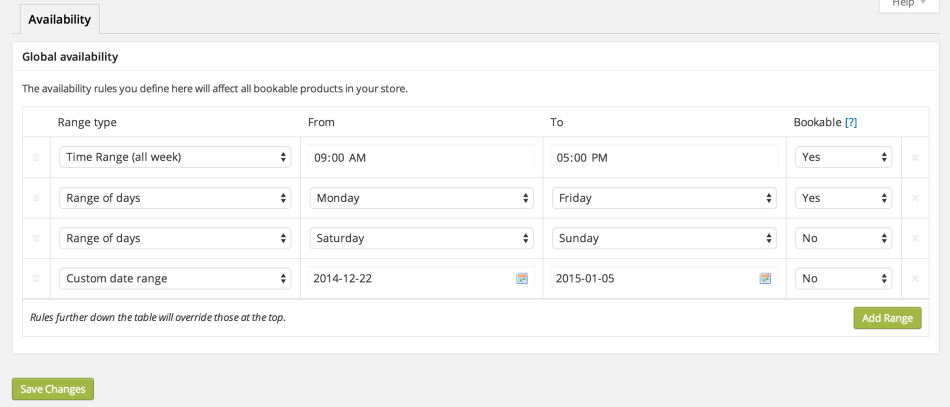
Task: Open the Bookable [?] help link
Action: click(851, 122)
